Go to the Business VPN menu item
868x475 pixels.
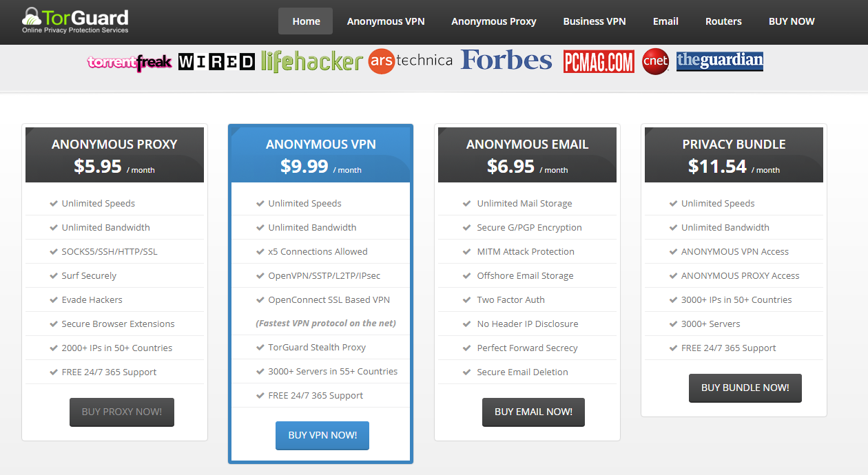[x=595, y=21]
